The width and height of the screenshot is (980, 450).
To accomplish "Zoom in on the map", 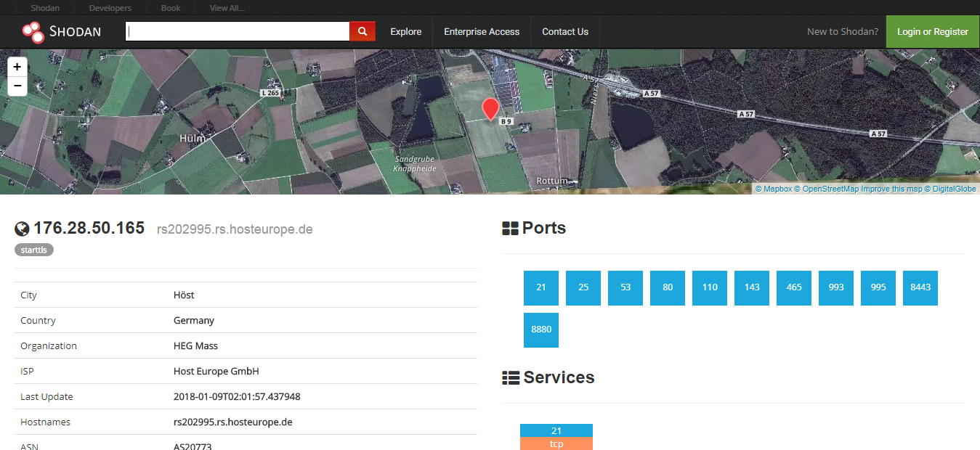I will (17, 67).
